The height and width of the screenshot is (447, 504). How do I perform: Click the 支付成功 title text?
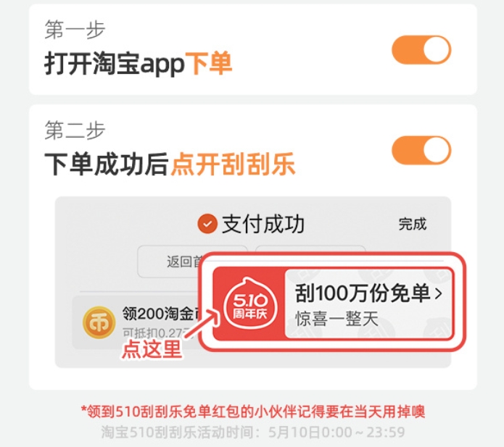pos(263,224)
